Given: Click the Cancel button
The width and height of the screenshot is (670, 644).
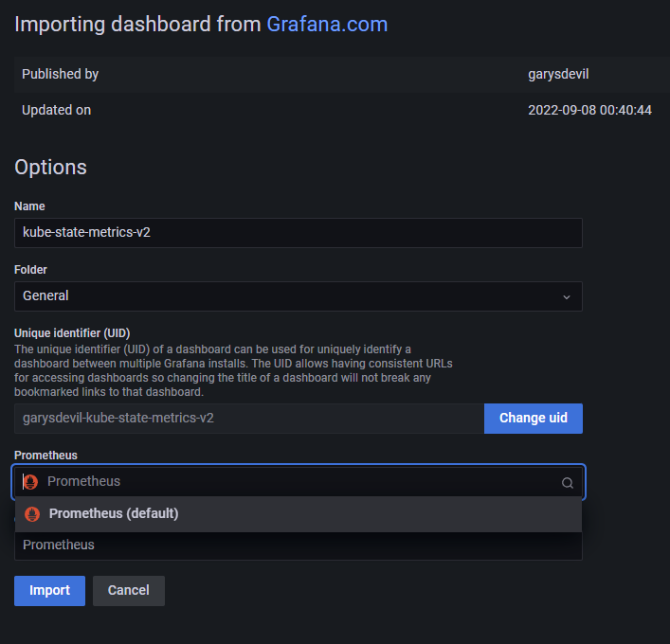Looking at the screenshot, I should [129, 591].
